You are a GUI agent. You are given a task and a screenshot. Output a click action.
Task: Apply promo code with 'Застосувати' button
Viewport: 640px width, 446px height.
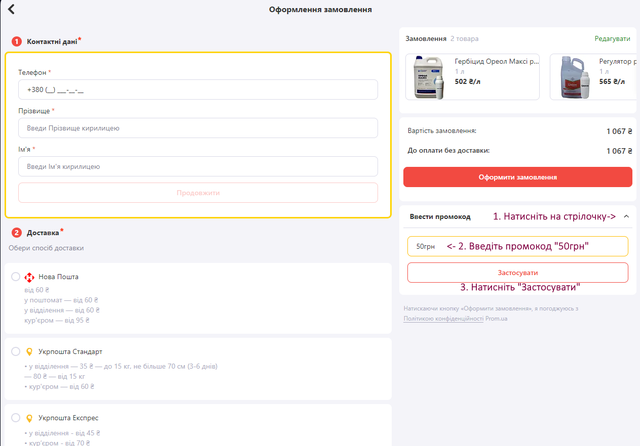517,272
